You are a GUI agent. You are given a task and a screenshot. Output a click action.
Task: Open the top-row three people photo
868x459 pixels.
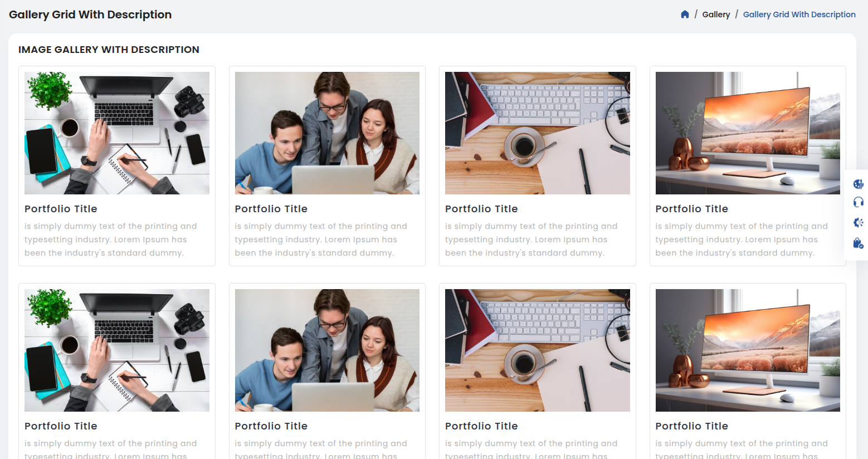coord(327,133)
